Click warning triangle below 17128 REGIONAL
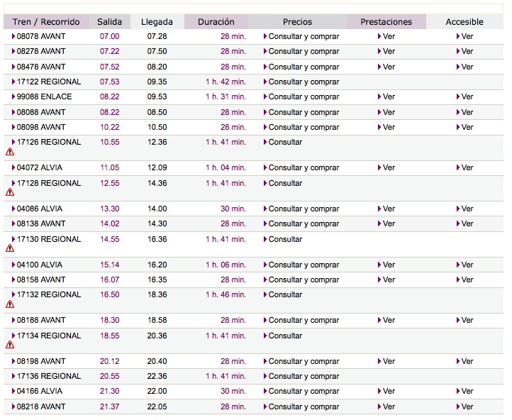512x420 pixels. pos(10,192)
